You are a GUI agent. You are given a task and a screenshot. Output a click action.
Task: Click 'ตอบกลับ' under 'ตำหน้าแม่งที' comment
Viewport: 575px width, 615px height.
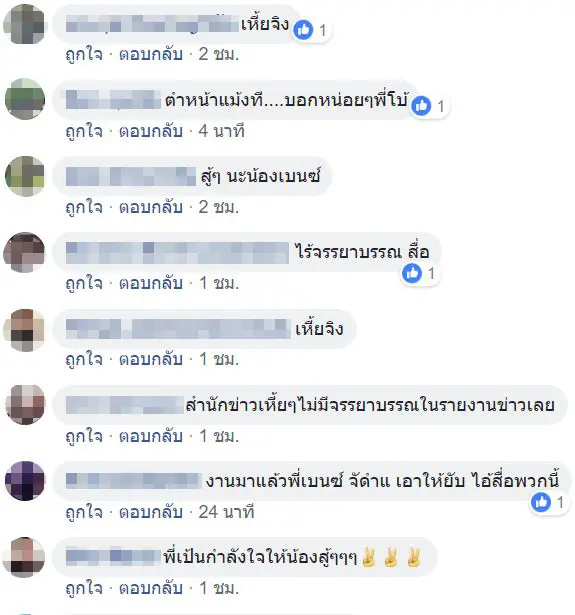[151, 131]
